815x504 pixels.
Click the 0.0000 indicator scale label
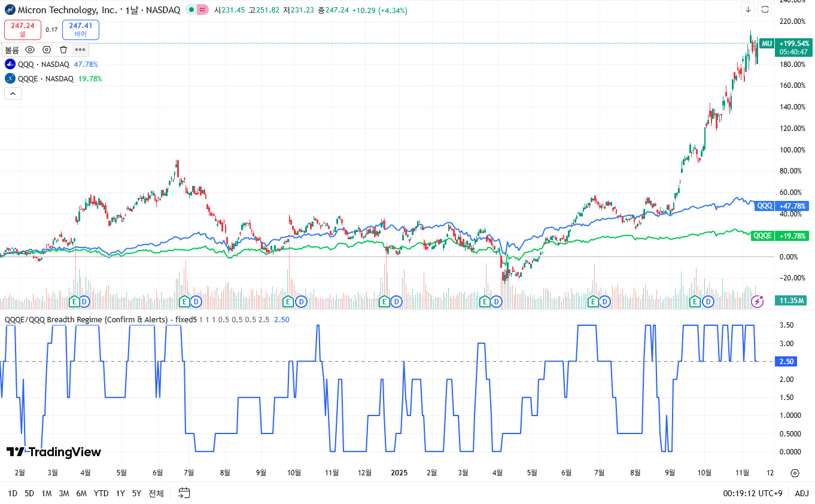click(x=790, y=451)
